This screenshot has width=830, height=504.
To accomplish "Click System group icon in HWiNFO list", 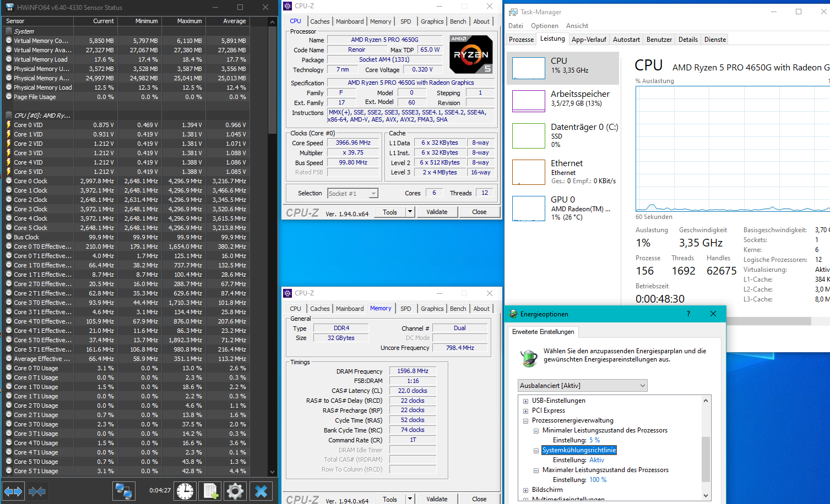I will coord(9,31).
